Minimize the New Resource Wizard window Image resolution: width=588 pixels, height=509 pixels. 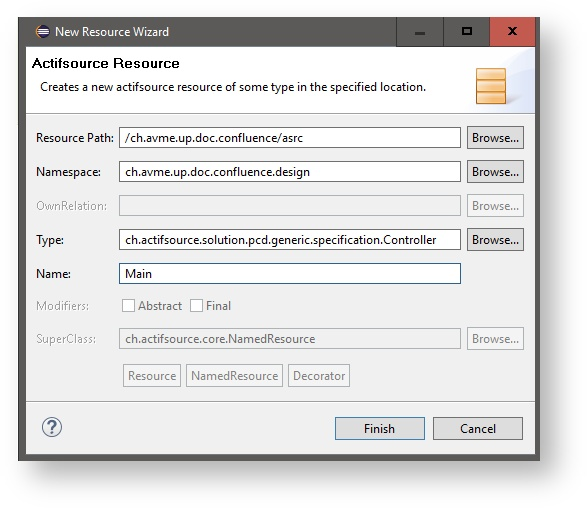click(x=420, y=32)
